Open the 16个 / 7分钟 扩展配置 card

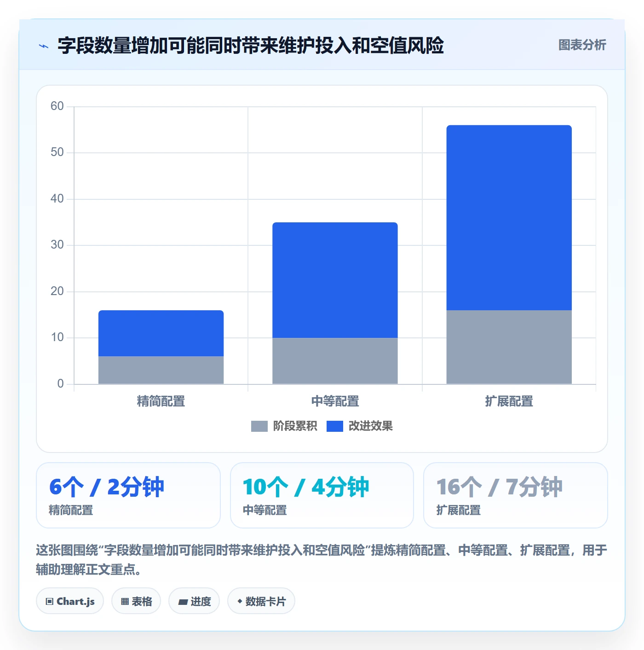[516, 495]
